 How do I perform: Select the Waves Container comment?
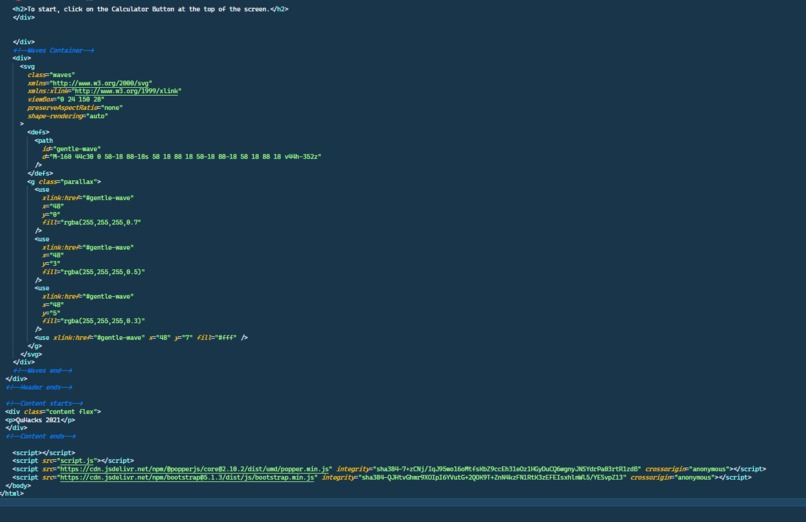click(x=53, y=50)
